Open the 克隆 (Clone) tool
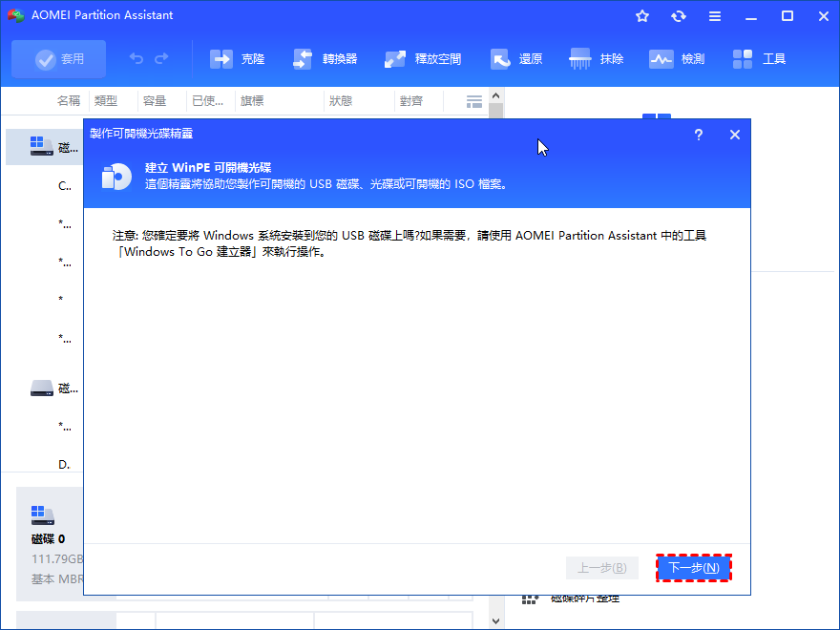The image size is (840, 630). click(238, 59)
